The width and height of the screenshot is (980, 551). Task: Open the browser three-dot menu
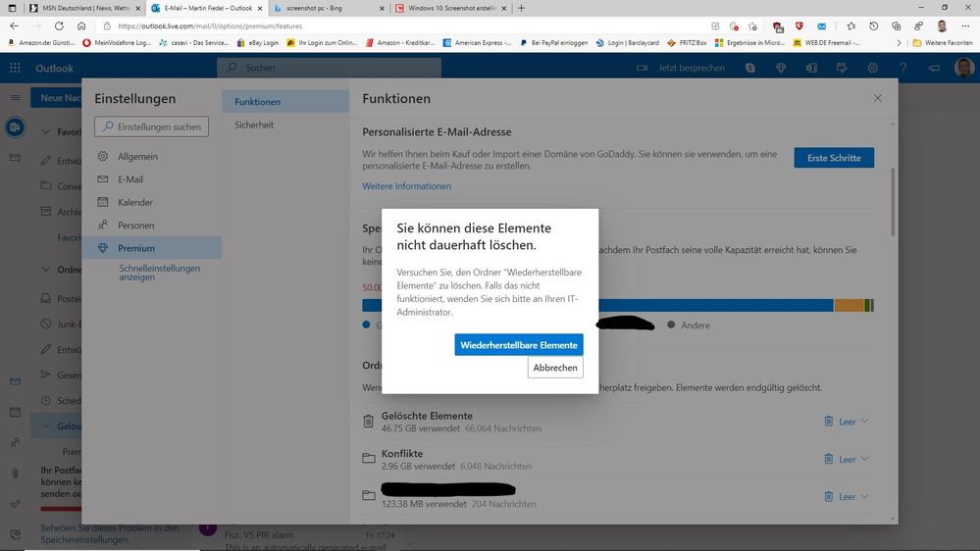(x=965, y=25)
